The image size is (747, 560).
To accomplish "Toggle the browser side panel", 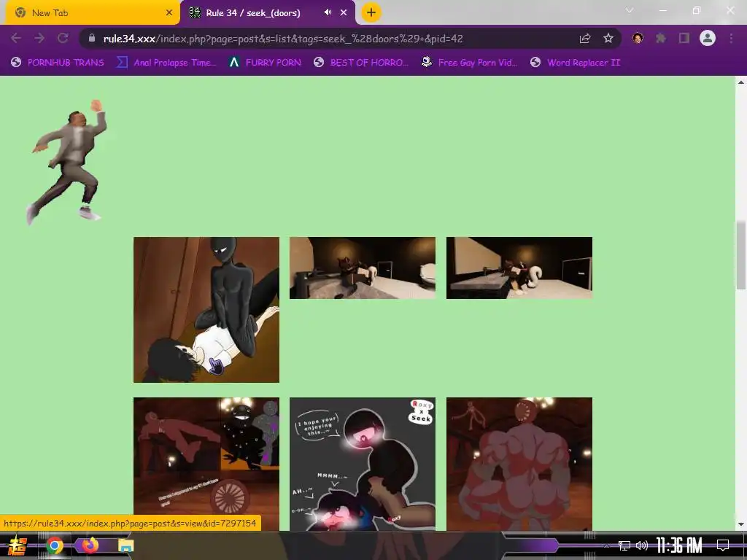I will (x=684, y=38).
